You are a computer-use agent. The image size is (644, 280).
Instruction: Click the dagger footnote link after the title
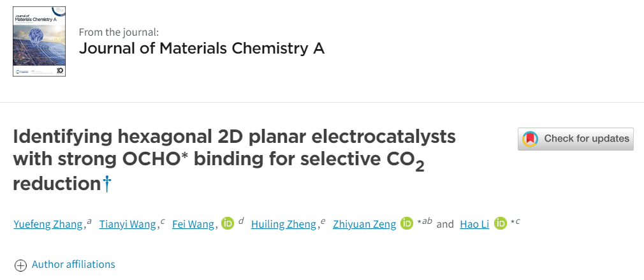pyautogui.click(x=107, y=184)
